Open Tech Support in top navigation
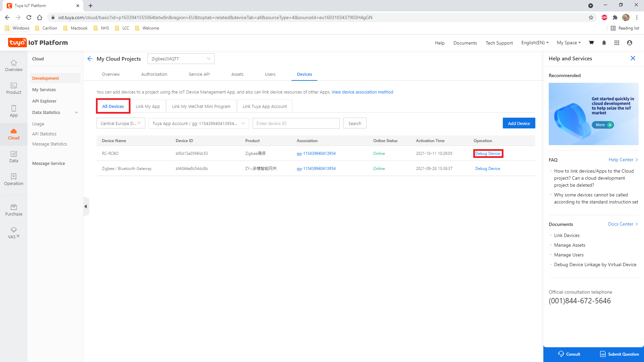 [499, 43]
